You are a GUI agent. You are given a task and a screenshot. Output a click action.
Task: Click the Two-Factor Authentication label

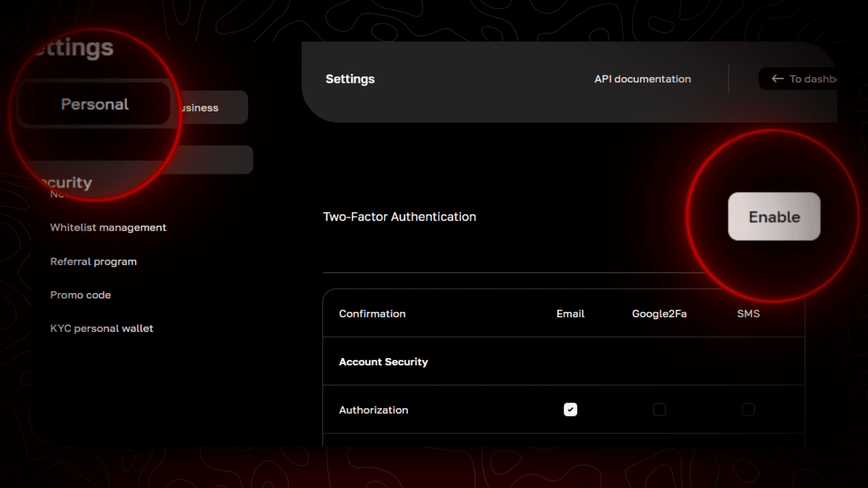pos(399,217)
